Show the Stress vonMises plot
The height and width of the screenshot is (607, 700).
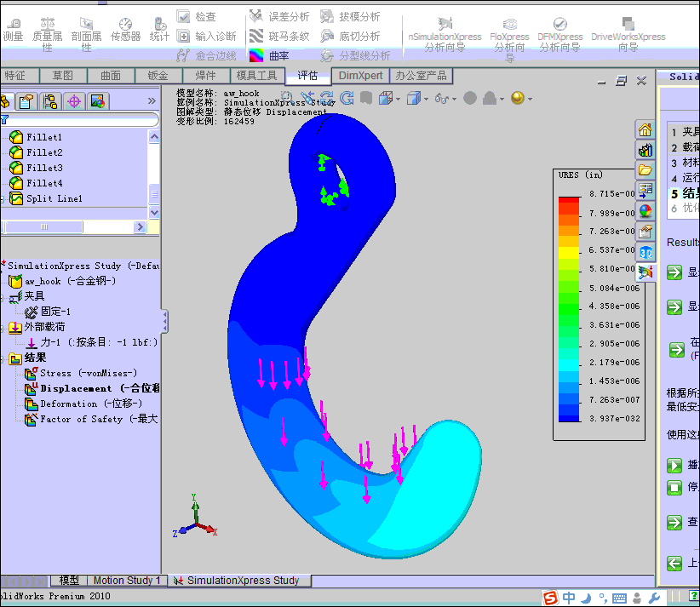(81, 373)
